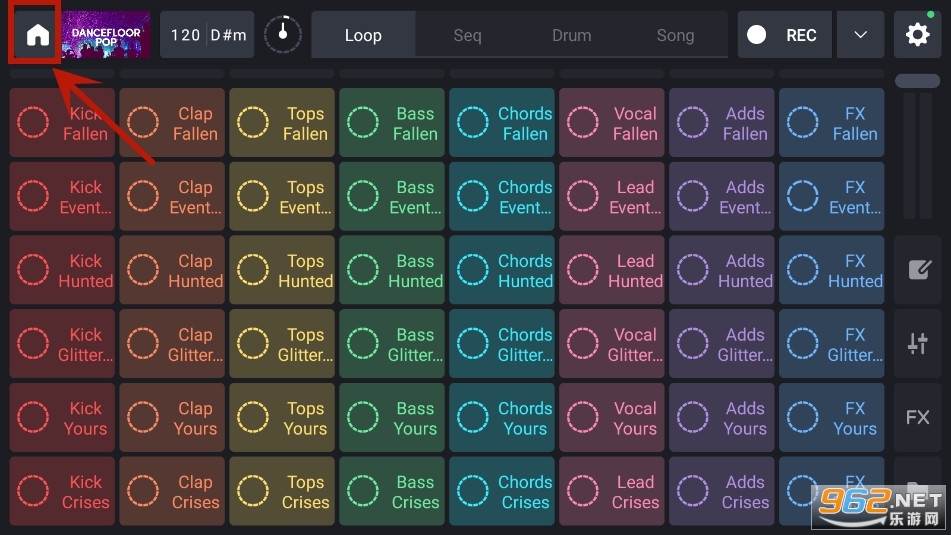
Task: Open the 120 D#m tempo and key setting
Action: pos(207,35)
